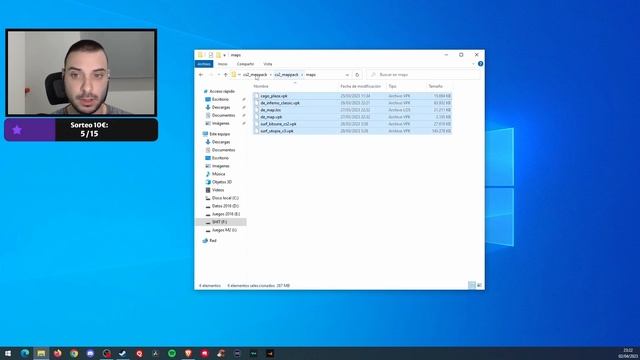The image size is (640, 360).
Task: Go back with the Explorer back arrow
Action: click(x=201, y=75)
